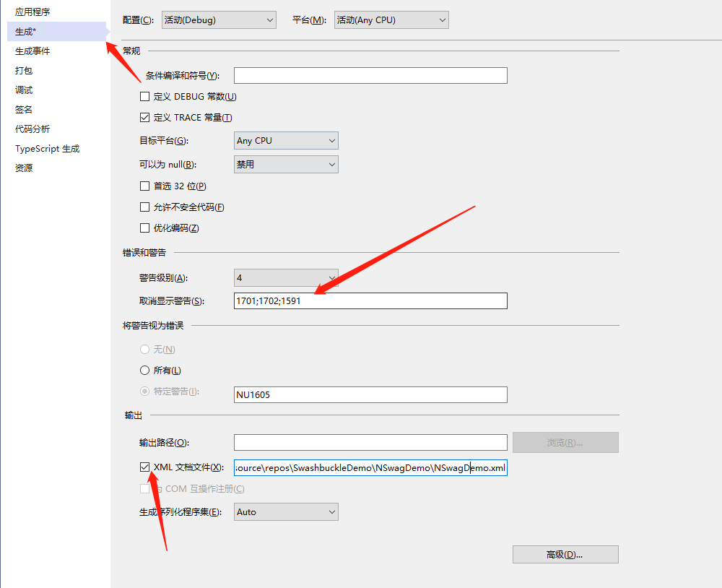Click the 取消显示警告 field with 1701;1702;1591
The width and height of the screenshot is (722, 588).
tap(370, 301)
